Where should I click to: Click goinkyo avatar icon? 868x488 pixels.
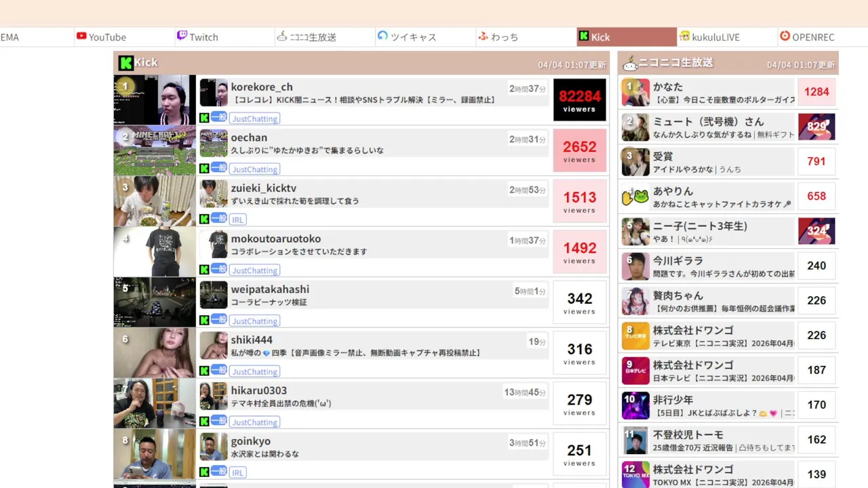(214, 447)
